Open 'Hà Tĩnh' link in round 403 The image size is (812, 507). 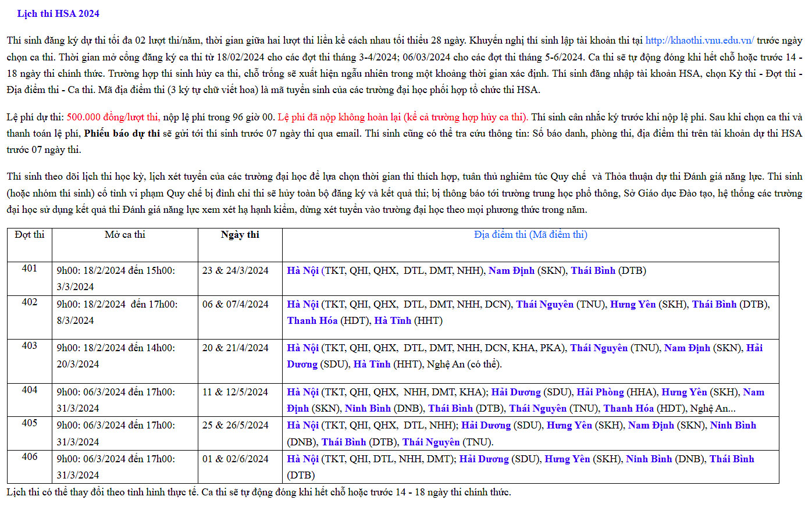pyautogui.click(x=372, y=365)
